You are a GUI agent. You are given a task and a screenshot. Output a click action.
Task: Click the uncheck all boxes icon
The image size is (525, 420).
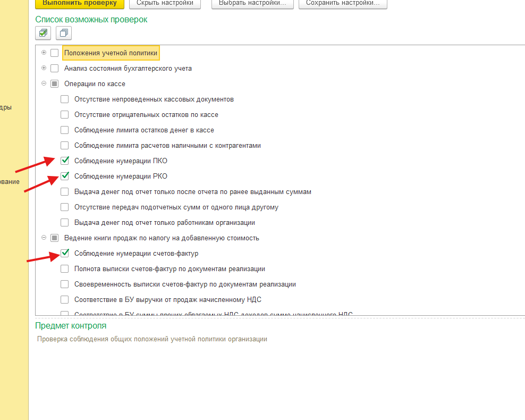64,33
